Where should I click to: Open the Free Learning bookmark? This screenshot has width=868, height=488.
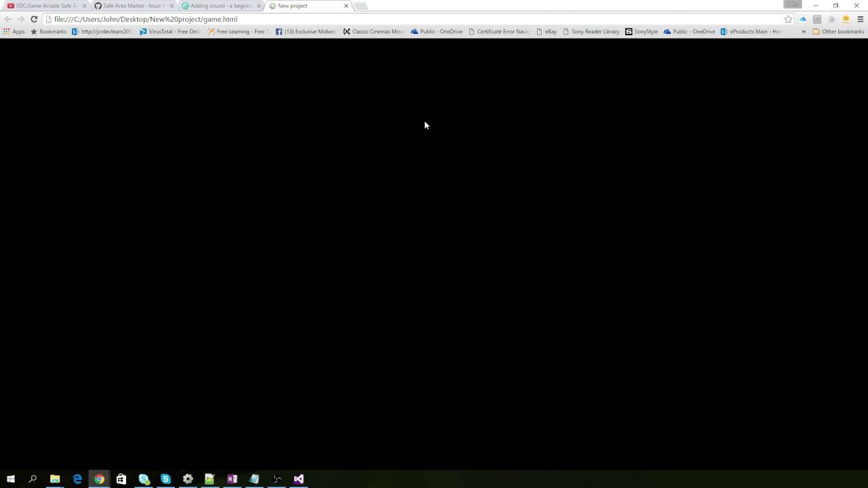click(x=238, y=31)
